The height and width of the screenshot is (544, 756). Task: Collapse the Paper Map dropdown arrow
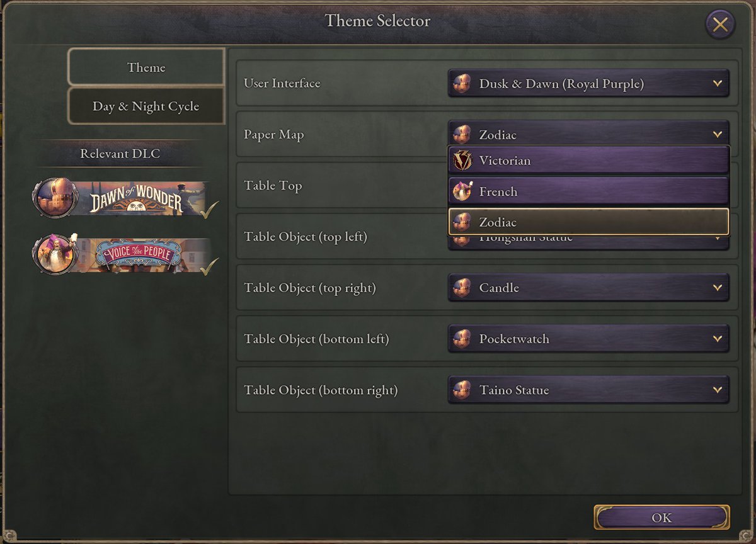click(717, 135)
